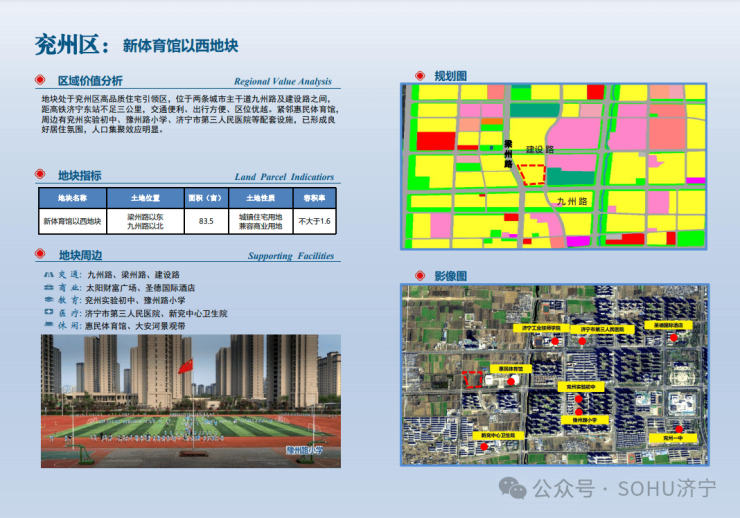The width and height of the screenshot is (740, 518).
Task: Click the red dot just under 兖州实验初中 label
Action: (x=579, y=399)
